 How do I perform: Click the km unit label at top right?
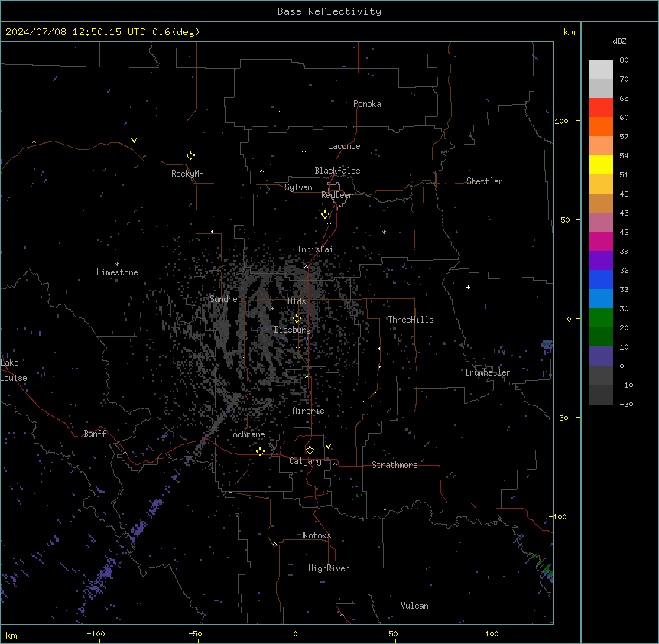click(569, 32)
